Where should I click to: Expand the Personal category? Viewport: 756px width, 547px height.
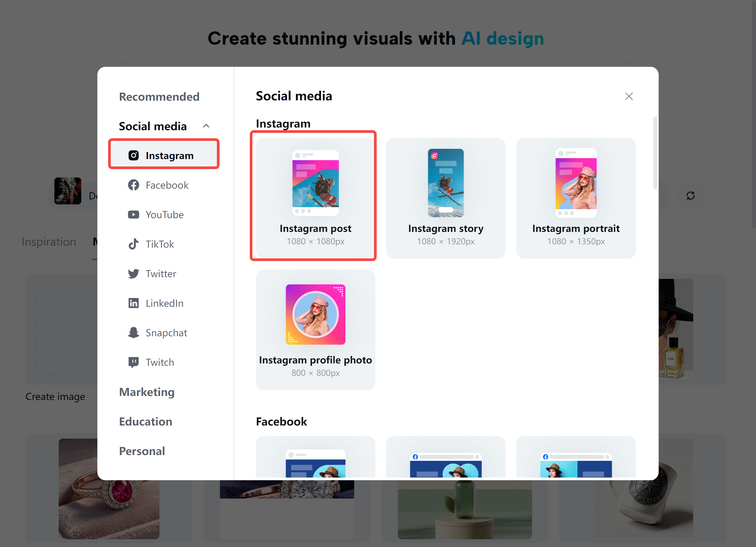[142, 451]
